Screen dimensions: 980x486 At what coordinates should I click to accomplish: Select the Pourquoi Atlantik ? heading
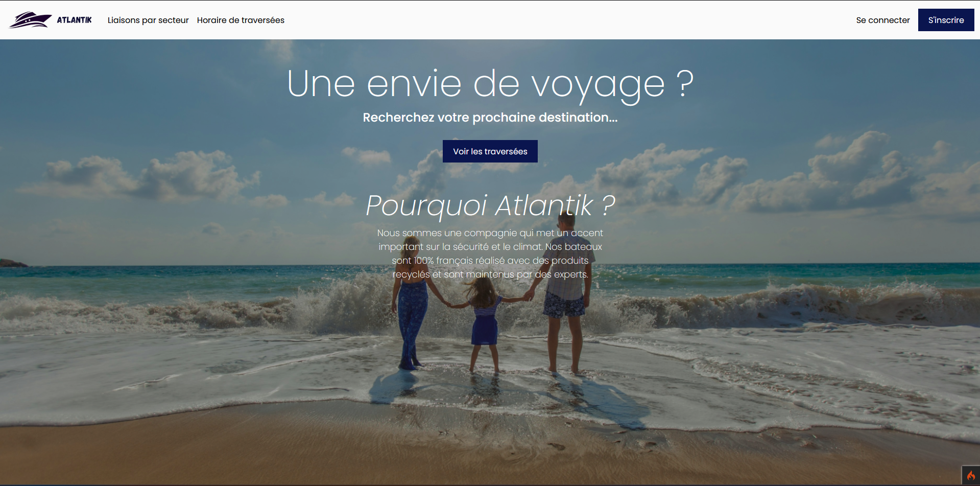pyautogui.click(x=490, y=205)
